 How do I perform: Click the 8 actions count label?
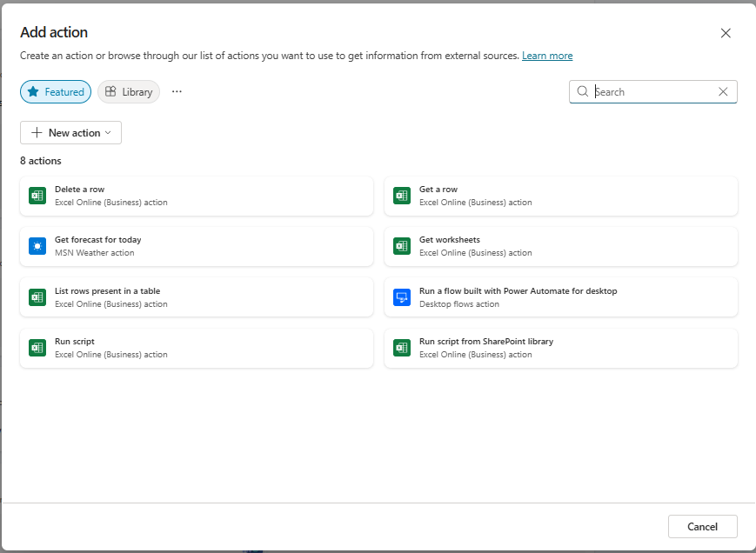(41, 160)
